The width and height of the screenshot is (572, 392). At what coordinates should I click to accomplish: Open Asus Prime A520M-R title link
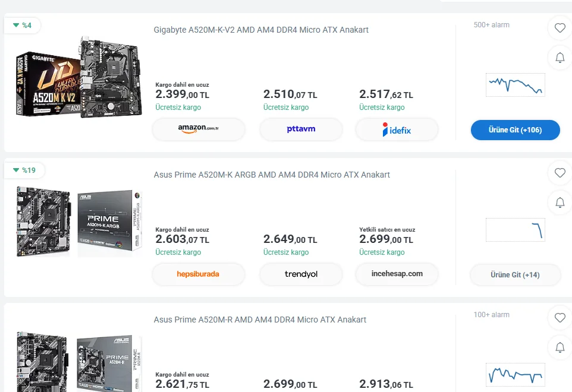tap(260, 320)
